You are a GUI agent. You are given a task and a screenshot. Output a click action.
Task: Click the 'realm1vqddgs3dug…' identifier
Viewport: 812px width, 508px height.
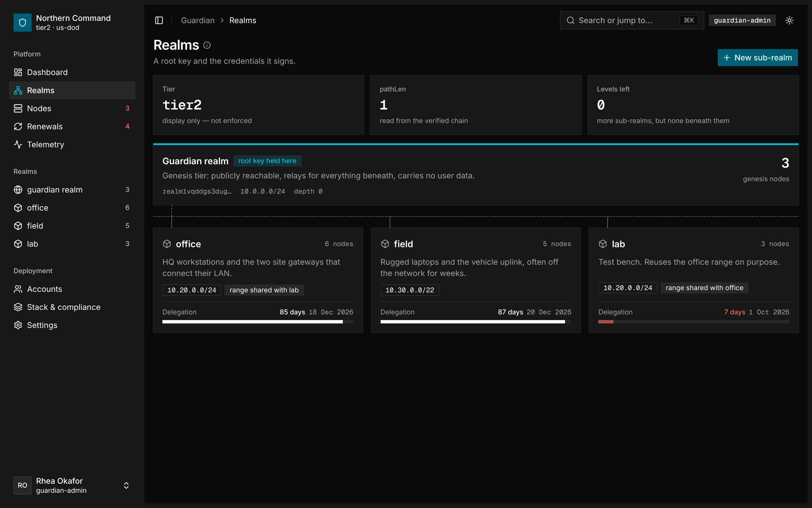pyautogui.click(x=197, y=192)
